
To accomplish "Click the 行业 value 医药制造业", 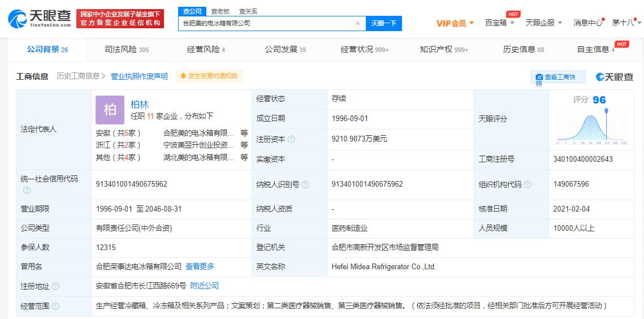I will pos(349,228).
